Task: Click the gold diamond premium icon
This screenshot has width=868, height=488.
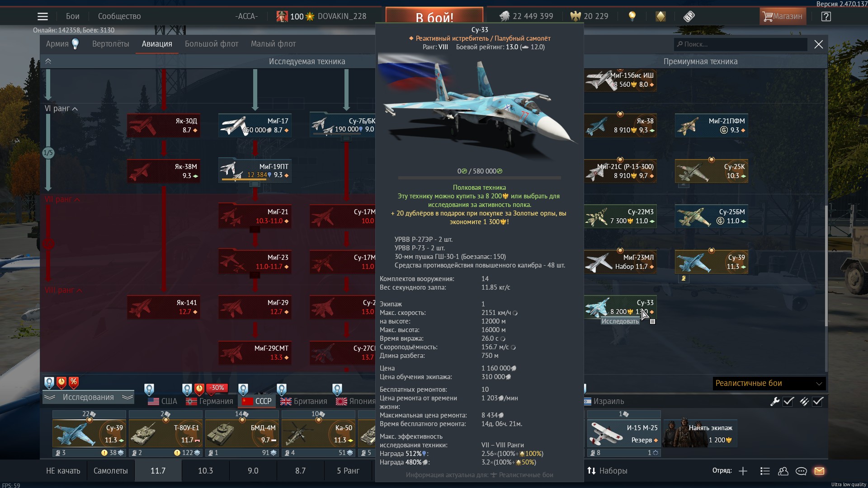Action: [660, 16]
